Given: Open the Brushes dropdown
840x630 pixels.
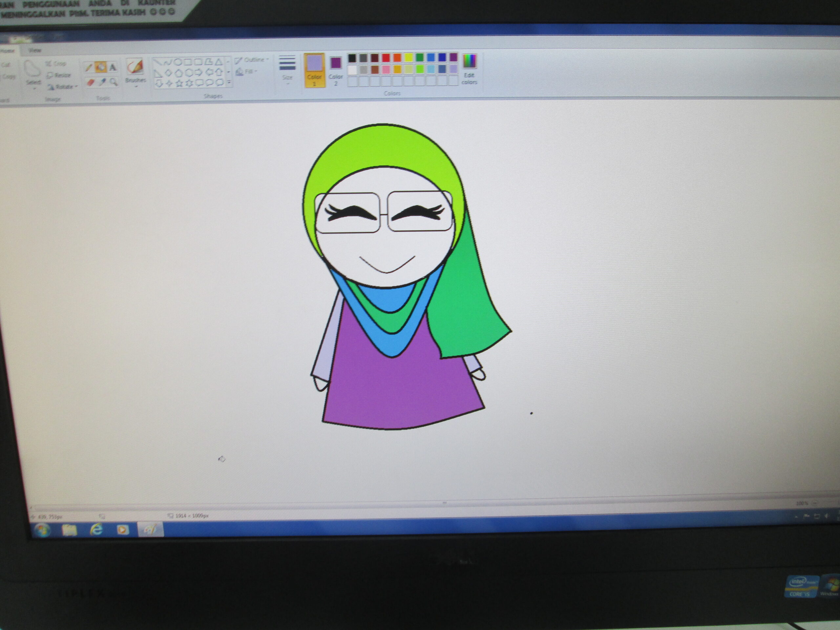Looking at the screenshot, I should (x=136, y=81).
